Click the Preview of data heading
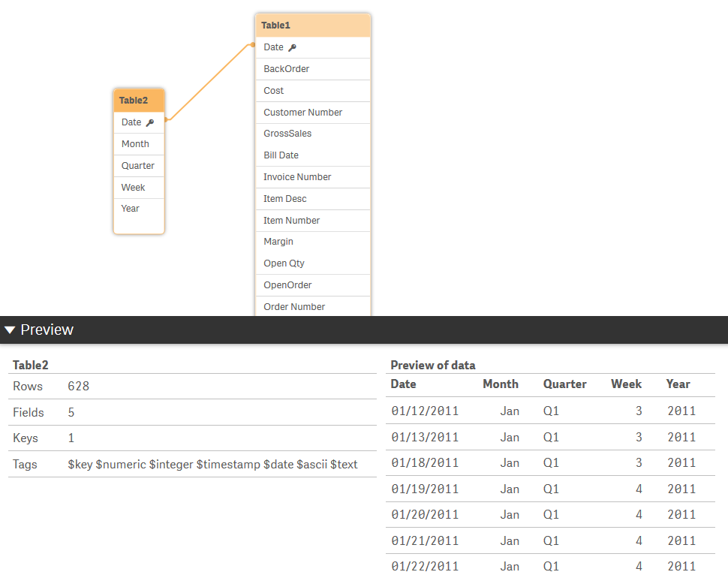The width and height of the screenshot is (728, 587). tap(433, 366)
